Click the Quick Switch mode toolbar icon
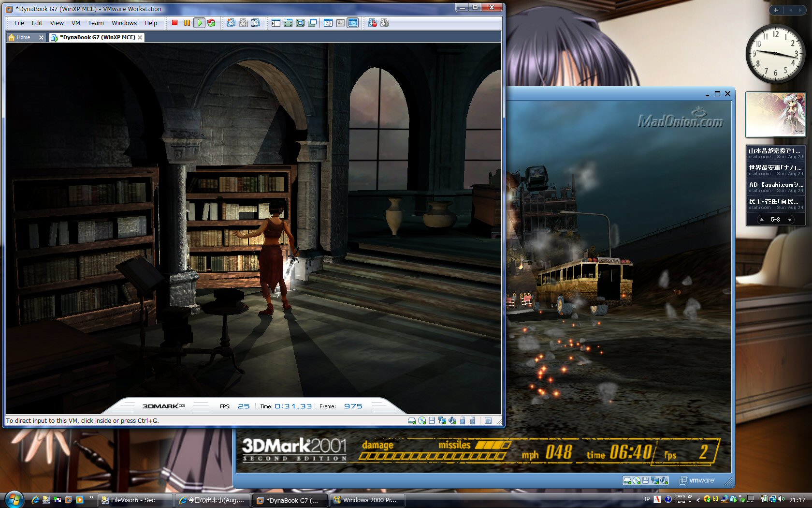The height and width of the screenshot is (508, 812). 288,23
